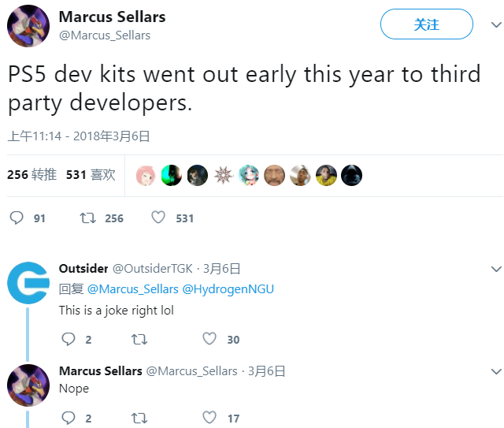
Task: Like Outsider's reply with 30 likes
Action: coord(209,339)
